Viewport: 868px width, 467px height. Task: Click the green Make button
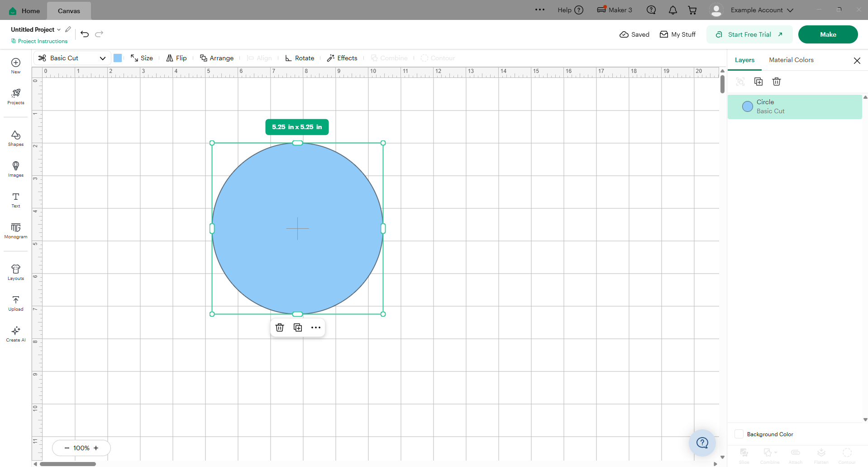tap(828, 34)
